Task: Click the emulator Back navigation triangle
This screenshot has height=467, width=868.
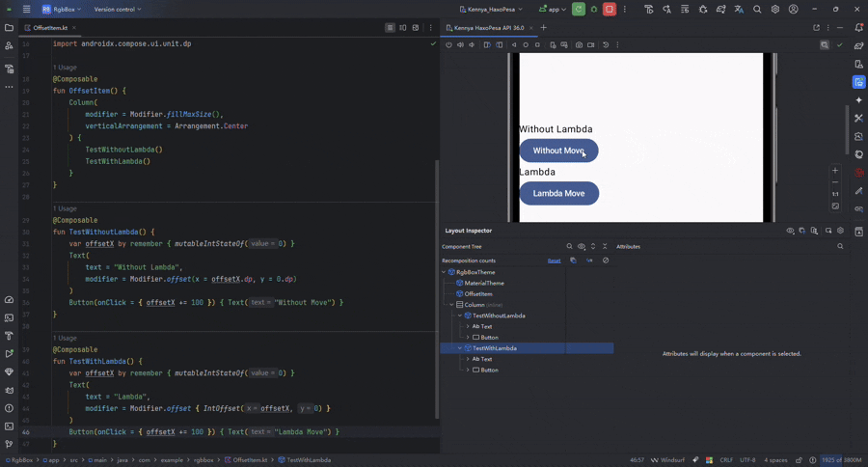Action: (x=514, y=45)
